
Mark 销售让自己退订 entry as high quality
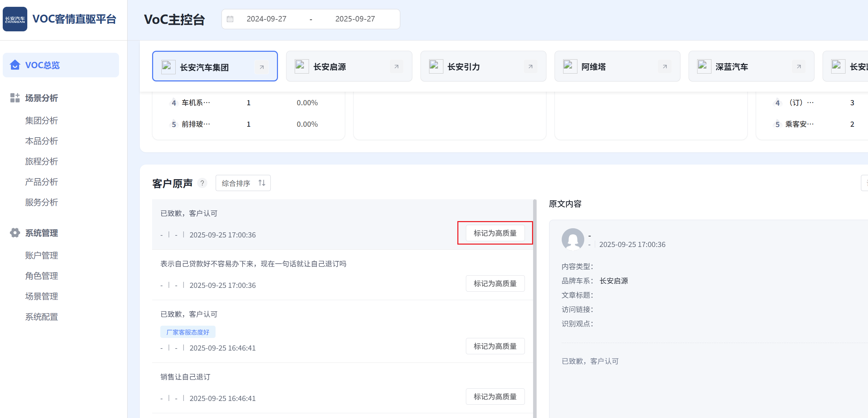(495, 397)
